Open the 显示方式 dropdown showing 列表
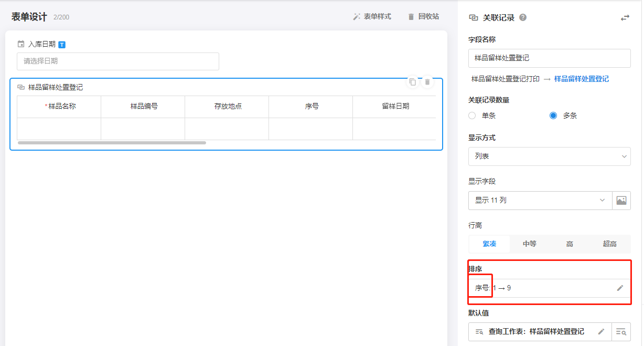644x346 pixels. coord(549,156)
